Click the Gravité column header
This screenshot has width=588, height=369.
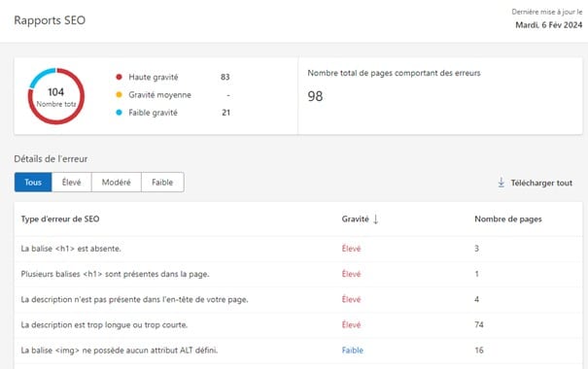tap(355, 218)
